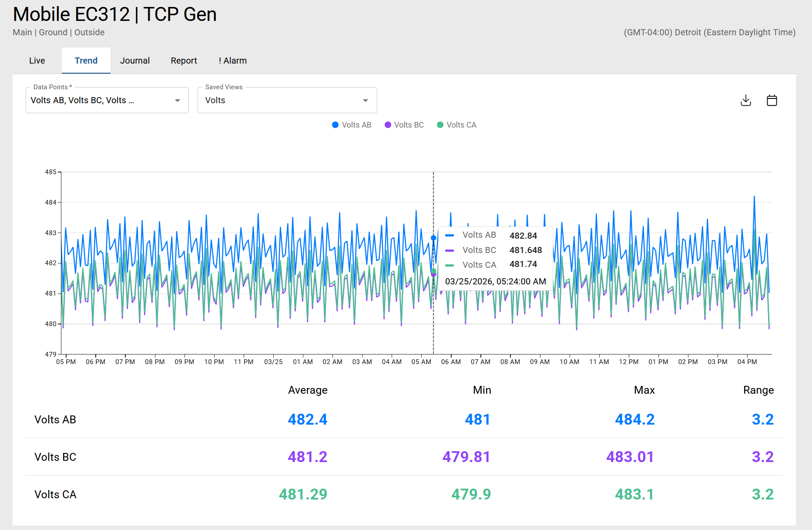Click the Volts AB average value 482.4

point(307,419)
